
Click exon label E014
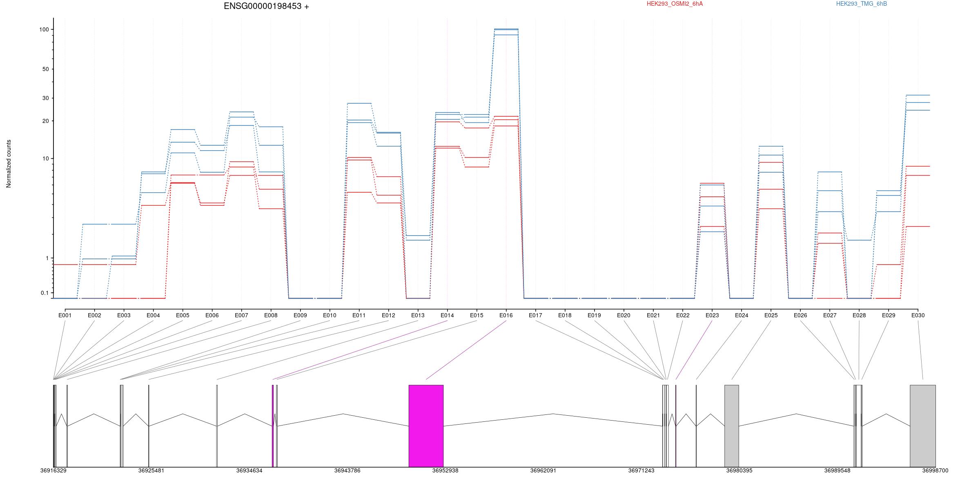click(447, 315)
